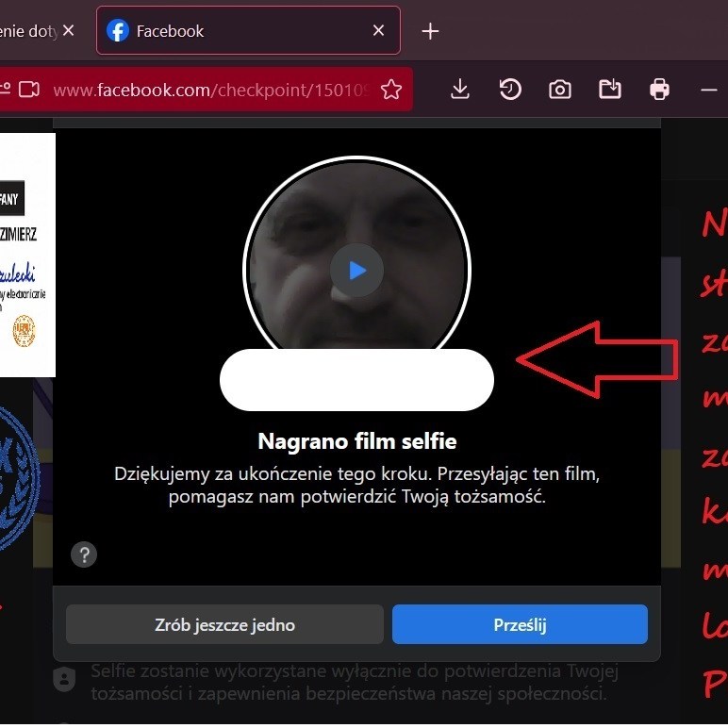The width and height of the screenshot is (728, 728).
Task: Click the camera screenshot icon in toolbar
Action: 560,90
